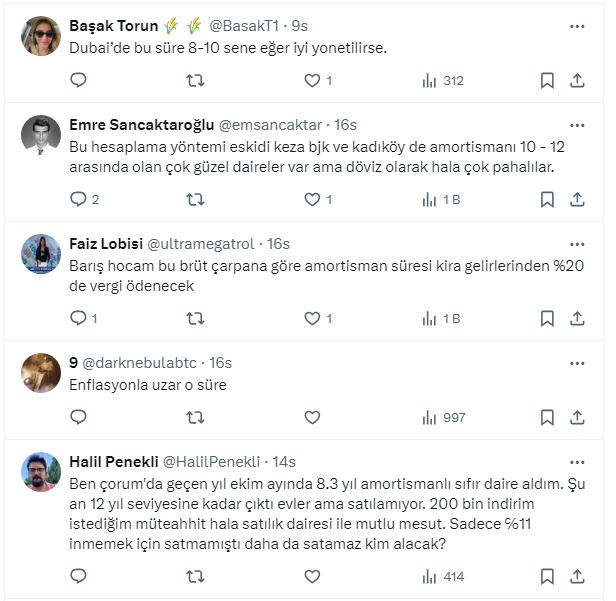Reply to Emre Sancaktaroğlu's tweet
The width and height of the screenshot is (616, 601).
pos(79,199)
